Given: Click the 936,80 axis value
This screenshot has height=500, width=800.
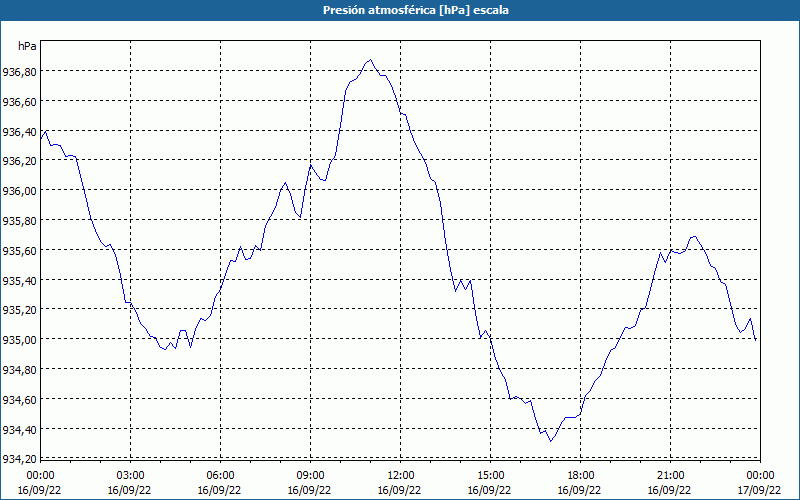Looking at the screenshot, I should 19,72.
